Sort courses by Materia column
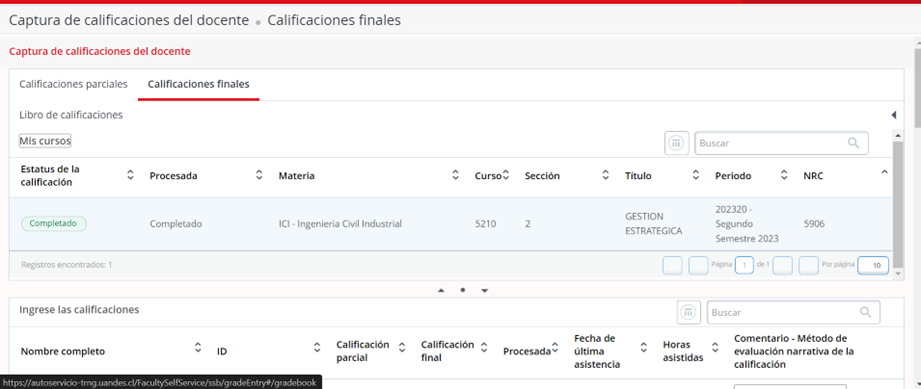 tap(455, 175)
